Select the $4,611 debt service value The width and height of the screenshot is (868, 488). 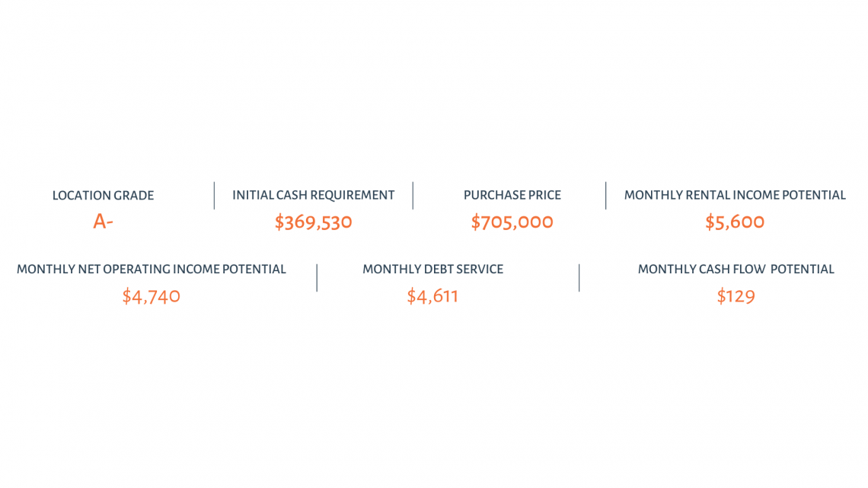[433, 296]
